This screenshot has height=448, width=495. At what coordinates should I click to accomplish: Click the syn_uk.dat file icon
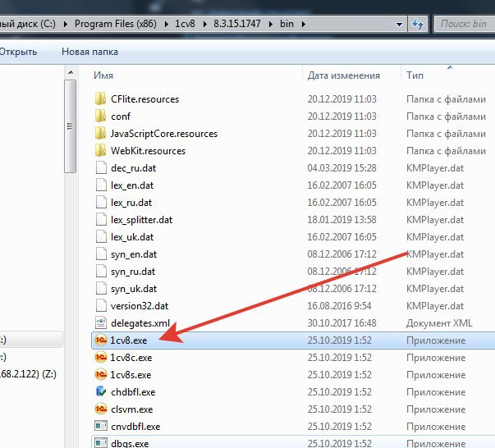point(101,288)
